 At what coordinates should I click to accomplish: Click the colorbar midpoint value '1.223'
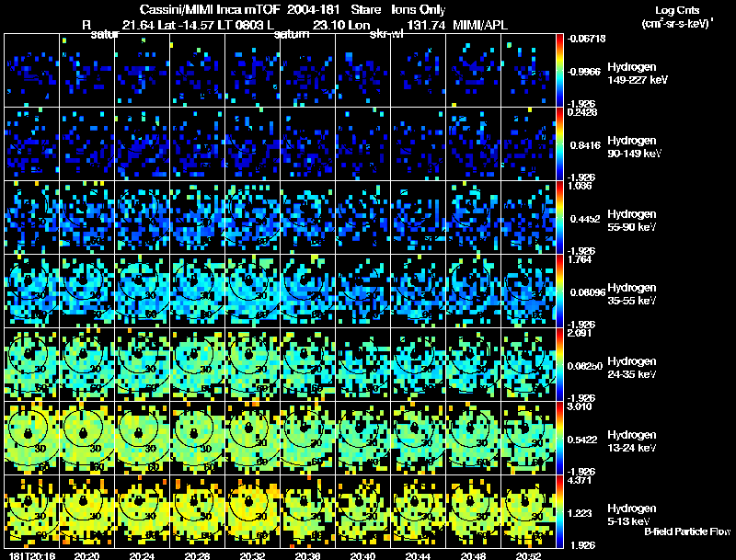pyautogui.click(x=579, y=513)
